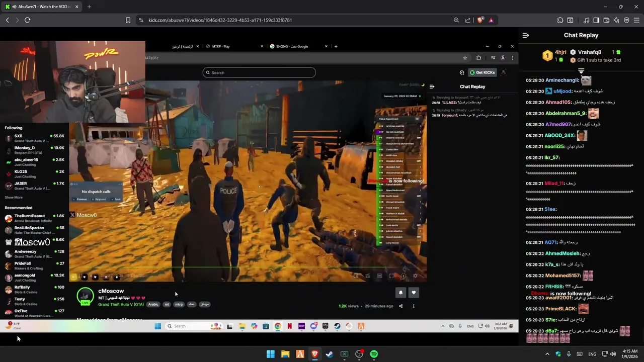Click the Get KICKs button in the video
644x362 pixels.
482,72
